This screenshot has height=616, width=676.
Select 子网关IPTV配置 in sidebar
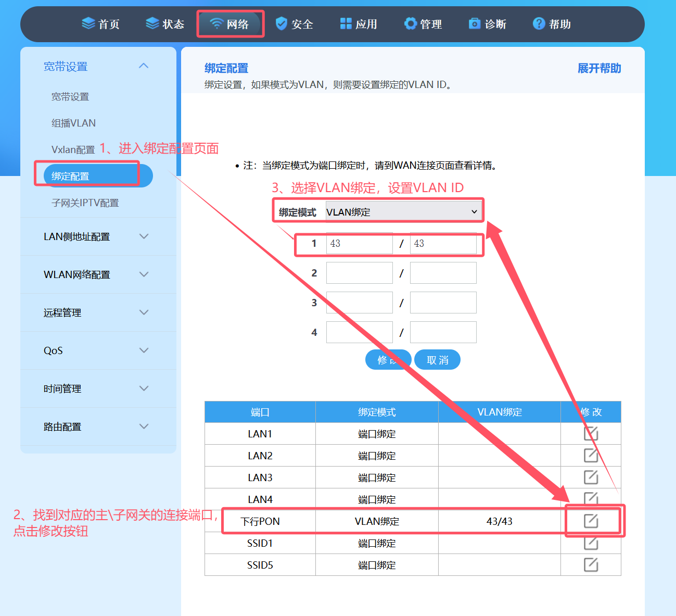tap(85, 203)
